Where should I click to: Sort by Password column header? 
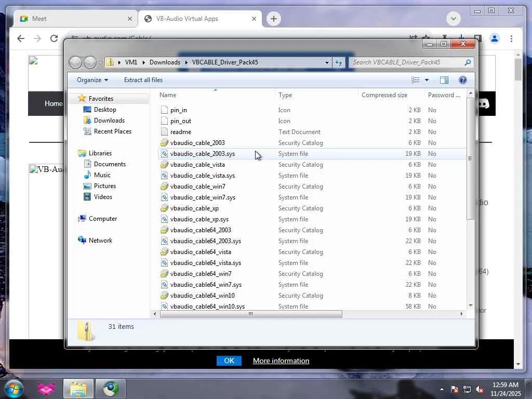click(444, 95)
